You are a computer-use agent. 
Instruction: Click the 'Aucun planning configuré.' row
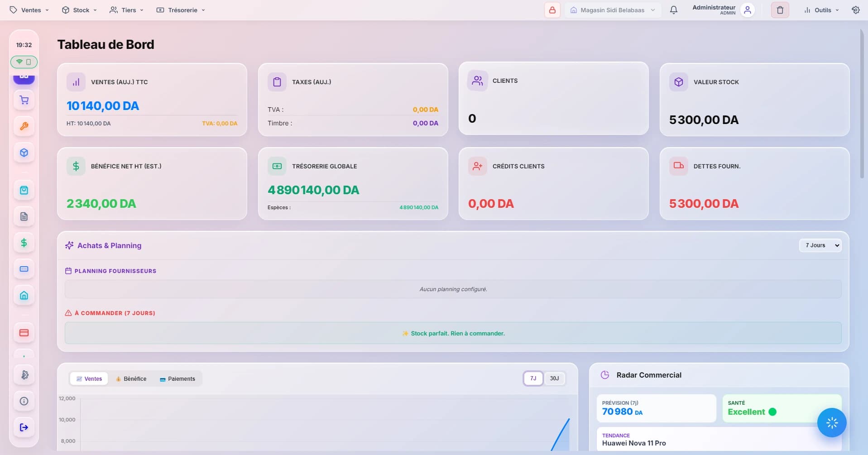[x=453, y=289]
